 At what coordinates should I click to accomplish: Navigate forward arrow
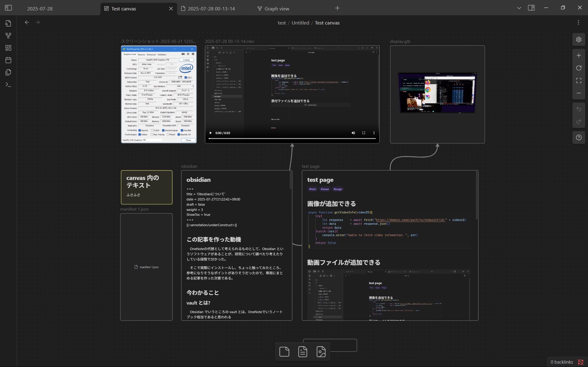38,22
